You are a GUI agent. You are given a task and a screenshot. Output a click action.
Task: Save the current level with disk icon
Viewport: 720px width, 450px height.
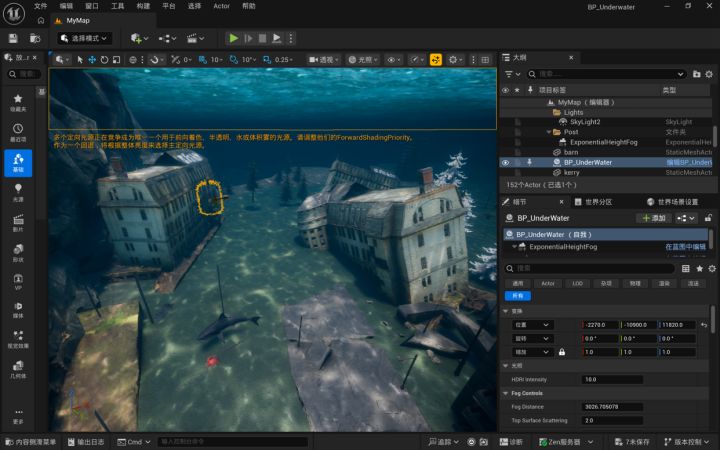click(13, 39)
